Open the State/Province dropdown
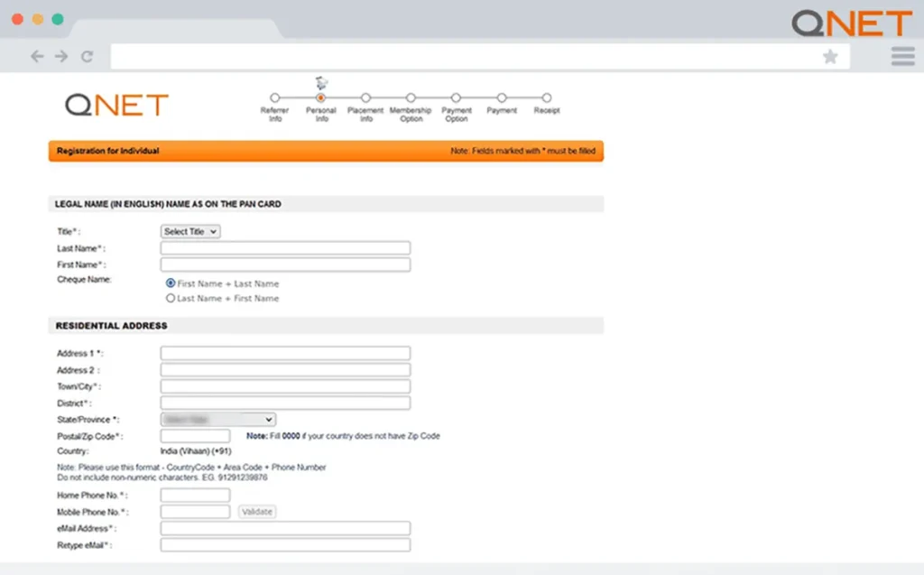 pyautogui.click(x=217, y=419)
